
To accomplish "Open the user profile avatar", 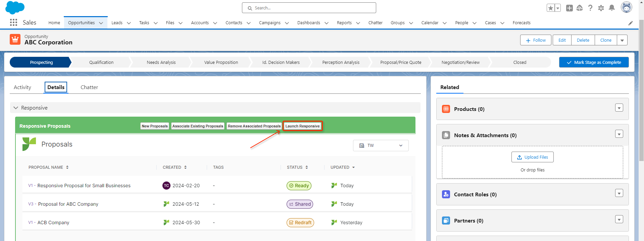I will pos(626,7).
